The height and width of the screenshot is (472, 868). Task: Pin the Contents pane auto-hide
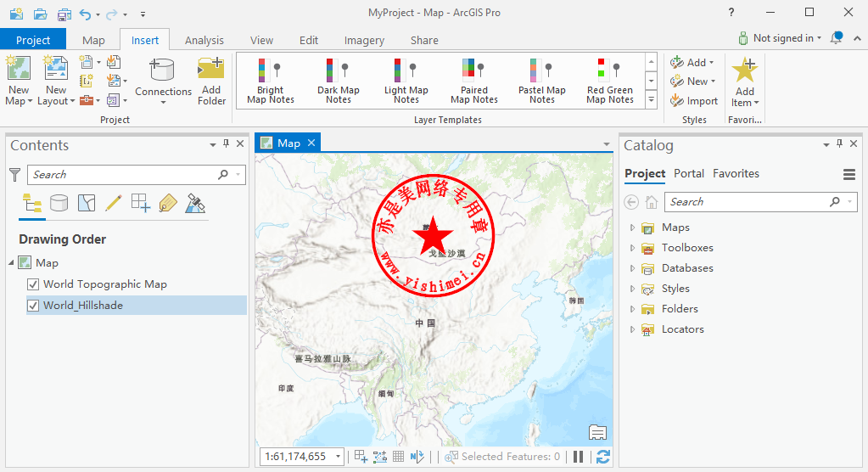(x=226, y=143)
